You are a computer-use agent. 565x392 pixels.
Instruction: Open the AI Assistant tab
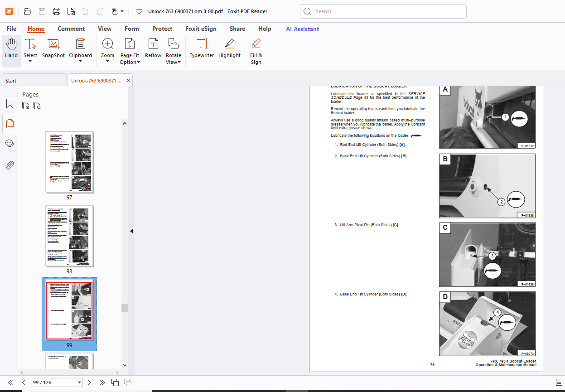[302, 29]
